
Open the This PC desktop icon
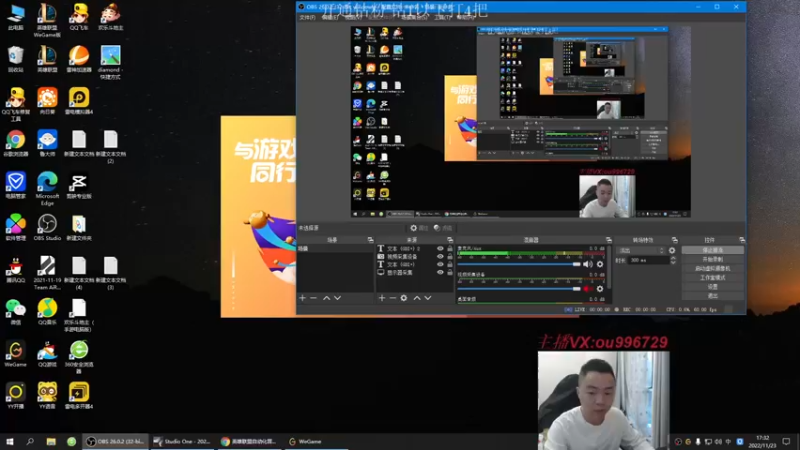coord(15,17)
